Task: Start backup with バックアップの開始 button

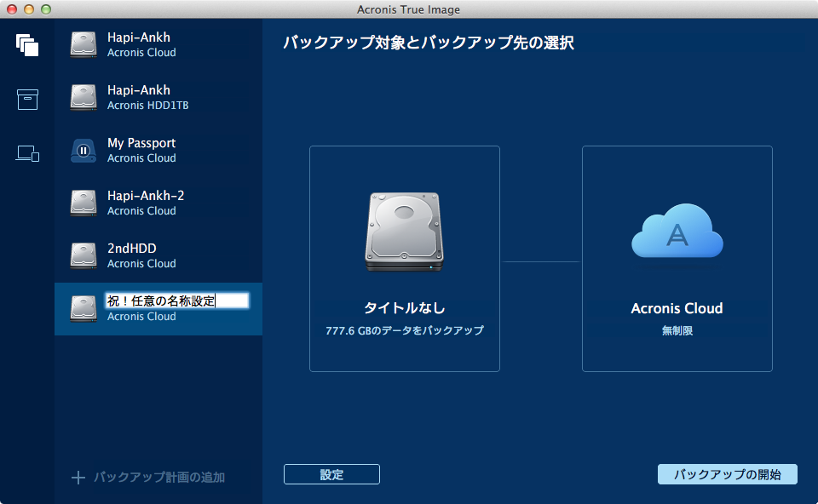Action: click(727, 474)
